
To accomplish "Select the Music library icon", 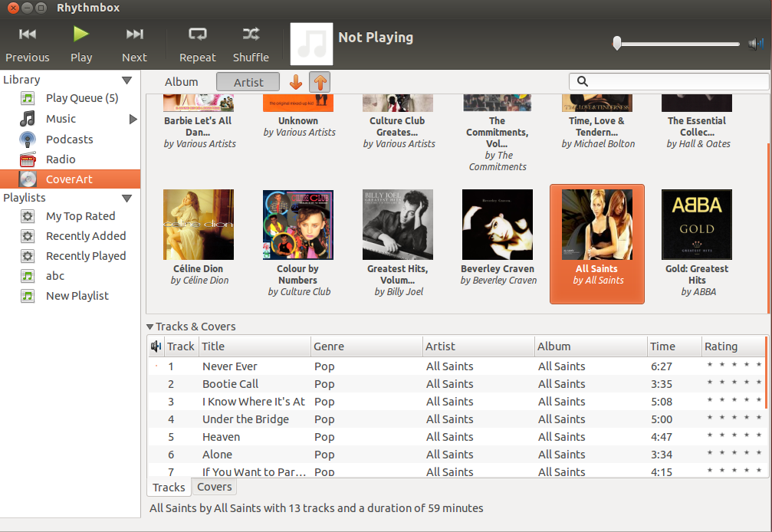I will point(28,119).
